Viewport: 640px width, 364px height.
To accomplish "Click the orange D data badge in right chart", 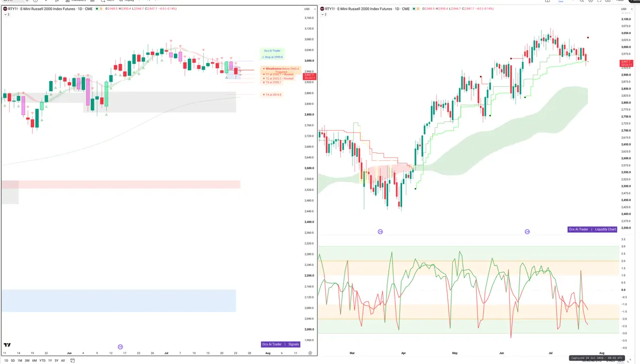I will point(418,9).
